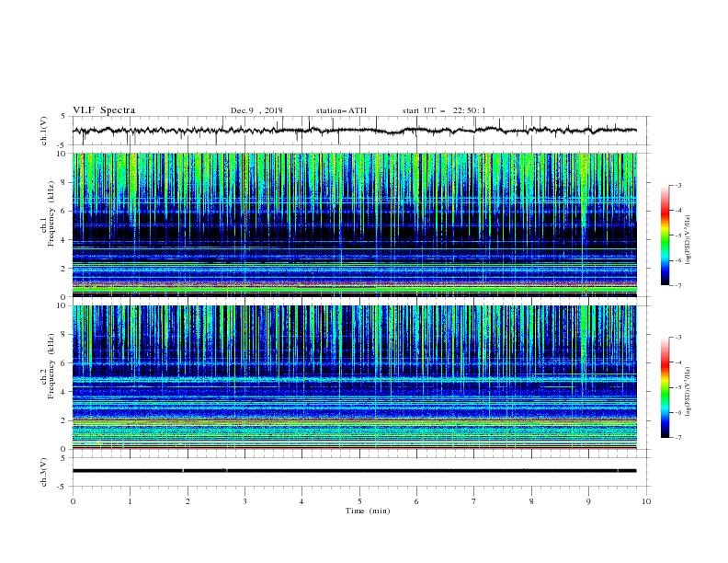This screenshot has height=563, width=728.
Task: Click the '-3' label on ch.1 colorbar
Action: (x=677, y=185)
